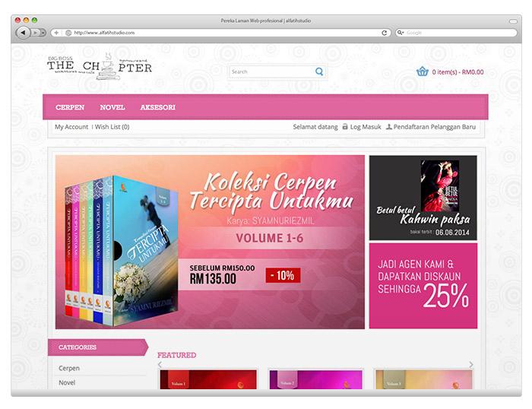This screenshot has height=409, width=532.
Task: Select Cerpen in Categories sidebar
Action: (69, 368)
